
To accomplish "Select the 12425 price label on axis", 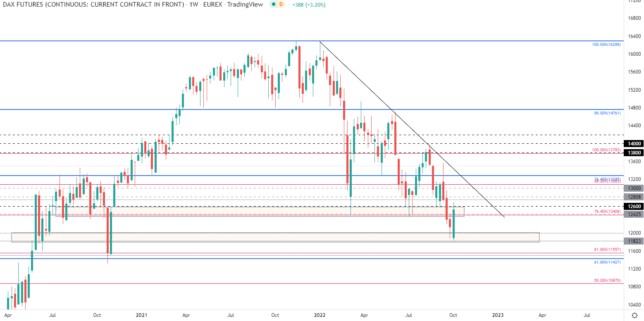I will pyautogui.click(x=634, y=214).
